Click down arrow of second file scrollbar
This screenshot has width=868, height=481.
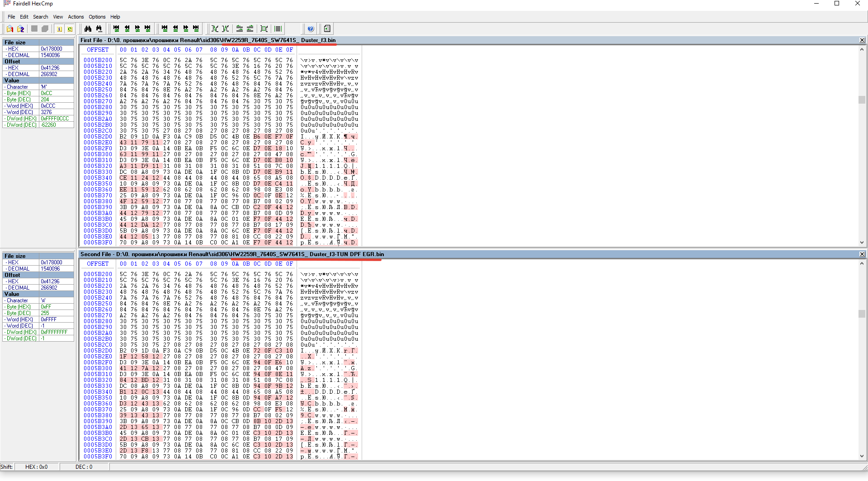[862, 456]
